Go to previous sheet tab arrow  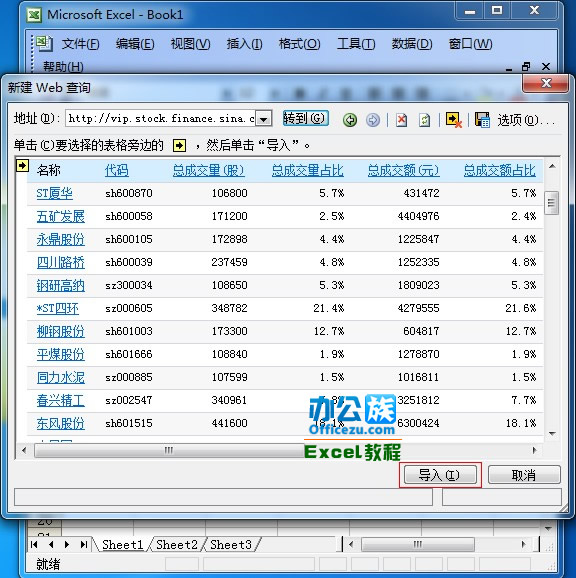[51, 544]
